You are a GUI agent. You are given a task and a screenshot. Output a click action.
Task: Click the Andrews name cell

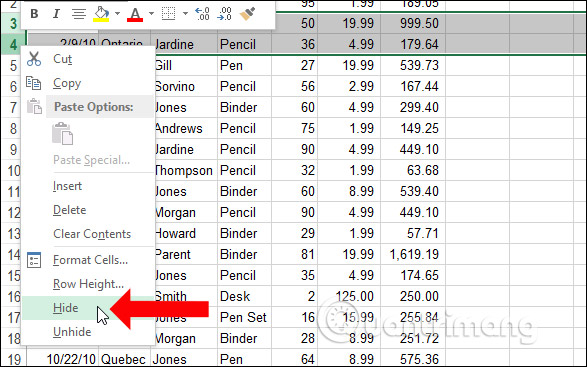(184, 128)
